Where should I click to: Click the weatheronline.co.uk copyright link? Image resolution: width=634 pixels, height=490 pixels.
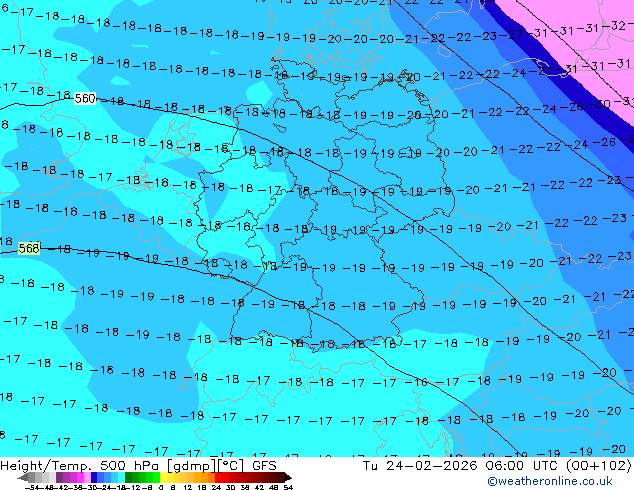550,481
